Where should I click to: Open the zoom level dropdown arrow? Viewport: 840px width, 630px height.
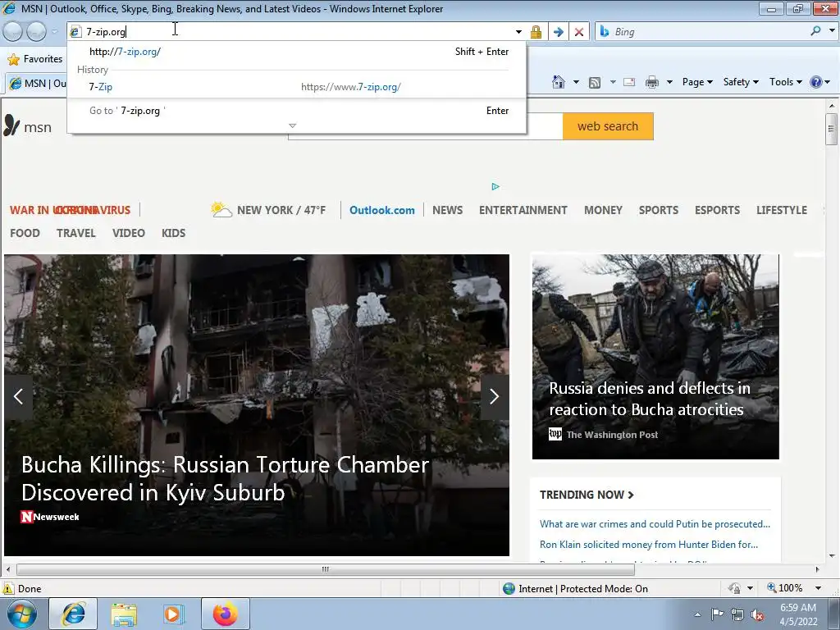818,588
